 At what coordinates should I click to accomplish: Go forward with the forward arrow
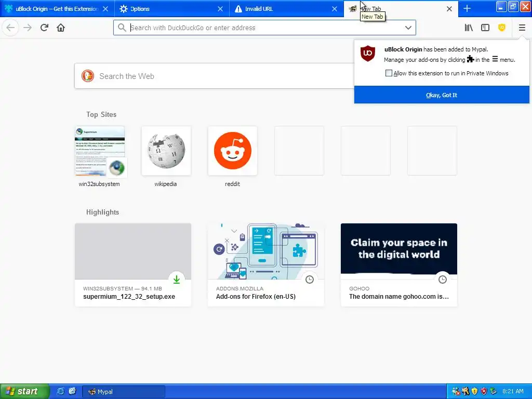point(28,28)
